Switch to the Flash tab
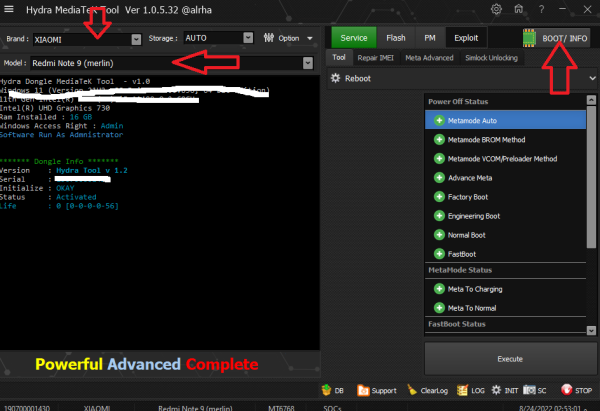Screen dimensions: 600x411 pos(396,38)
